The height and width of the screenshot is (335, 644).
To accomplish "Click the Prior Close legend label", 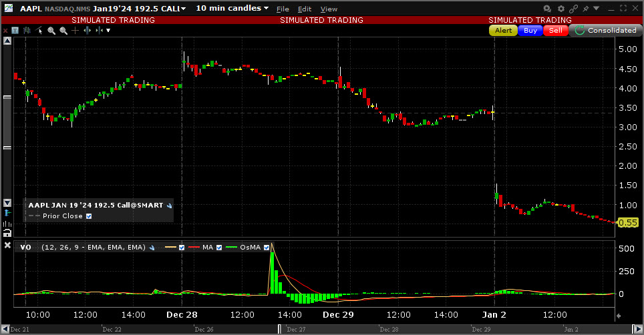I will point(62,216).
